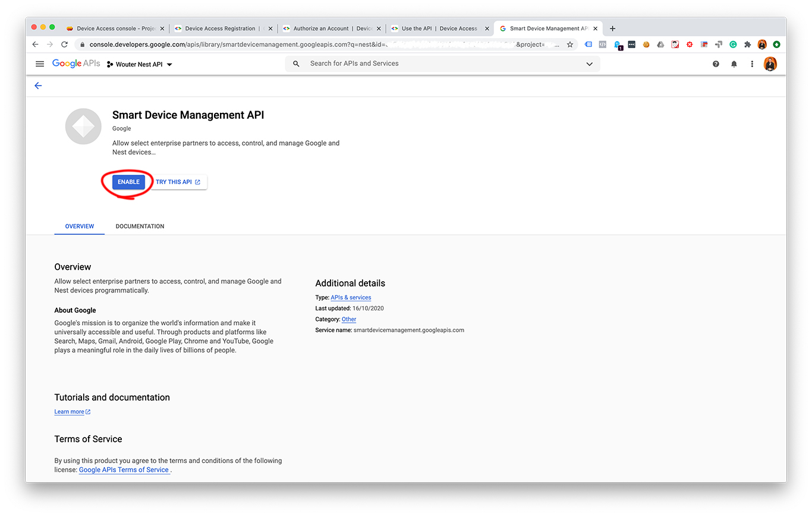Click the Ghostery ghost extension icon
812x516 pixels.
click(618, 45)
